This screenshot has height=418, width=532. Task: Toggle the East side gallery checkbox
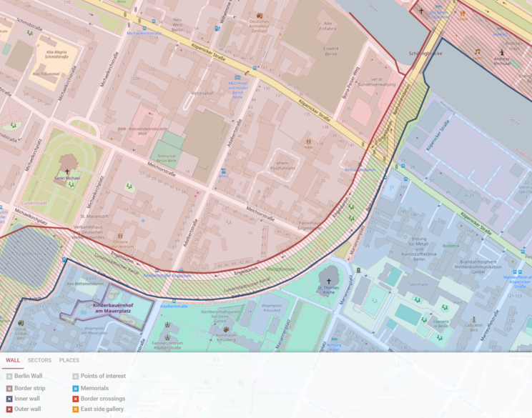point(76,410)
